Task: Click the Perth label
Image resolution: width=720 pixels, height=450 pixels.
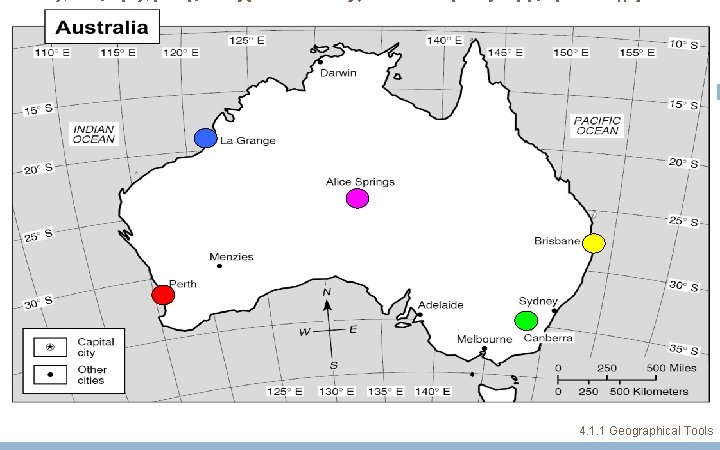Action: (183, 284)
